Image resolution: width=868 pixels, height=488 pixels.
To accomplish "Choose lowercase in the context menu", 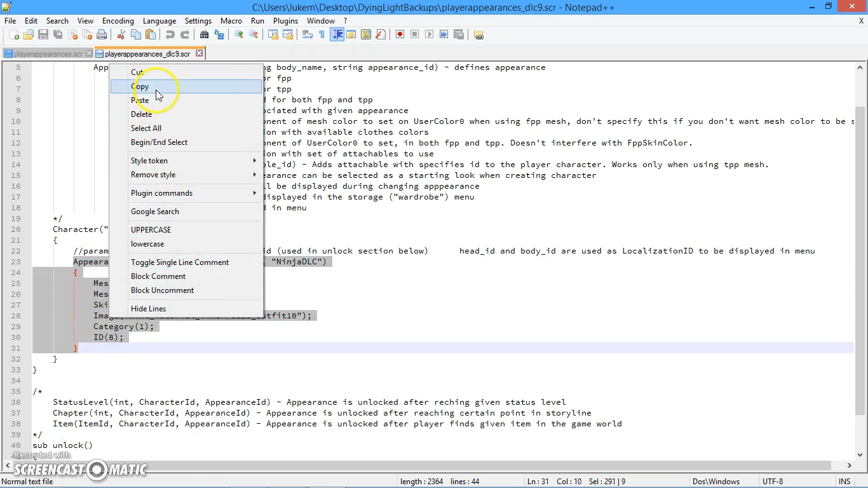I will pos(186,244).
